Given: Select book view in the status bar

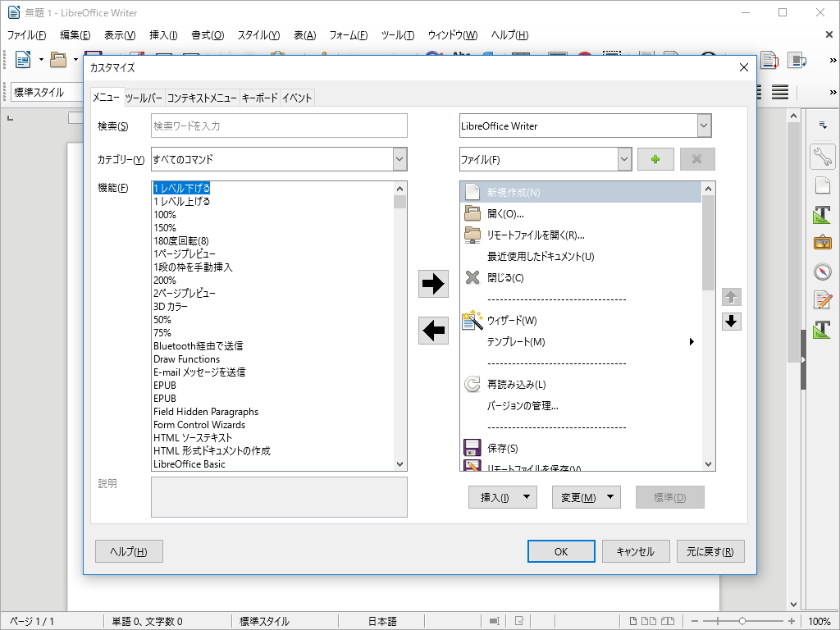Looking at the screenshot, I should click(x=668, y=622).
